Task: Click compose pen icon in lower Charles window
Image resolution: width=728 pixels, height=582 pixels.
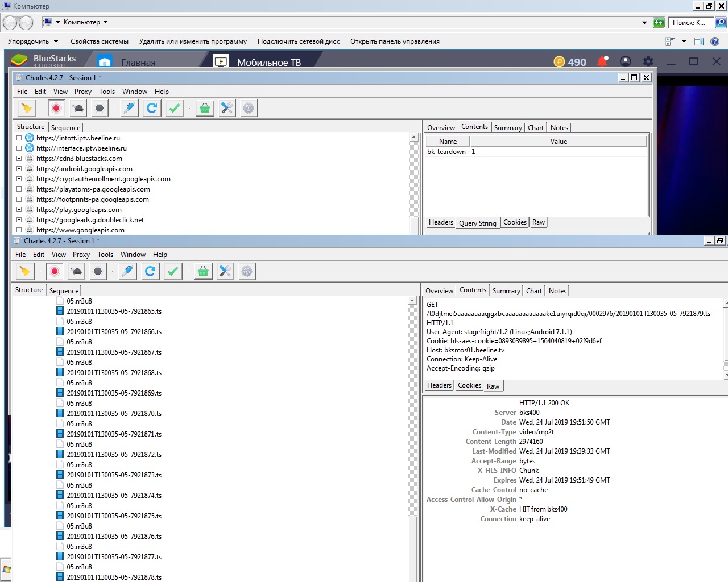Action: tap(127, 271)
